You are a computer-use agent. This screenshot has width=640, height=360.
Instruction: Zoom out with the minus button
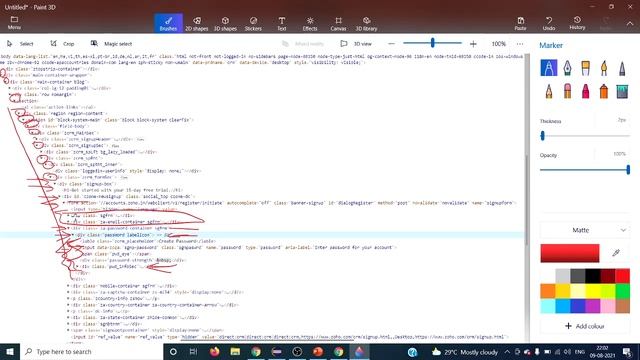[x=391, y=44]
